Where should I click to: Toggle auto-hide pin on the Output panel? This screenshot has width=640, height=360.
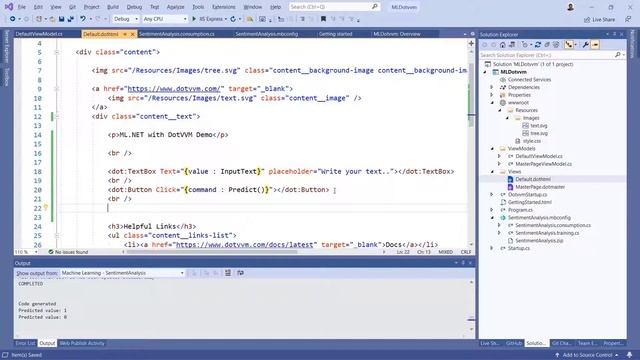pyautogui.click(x=463, y=263)
